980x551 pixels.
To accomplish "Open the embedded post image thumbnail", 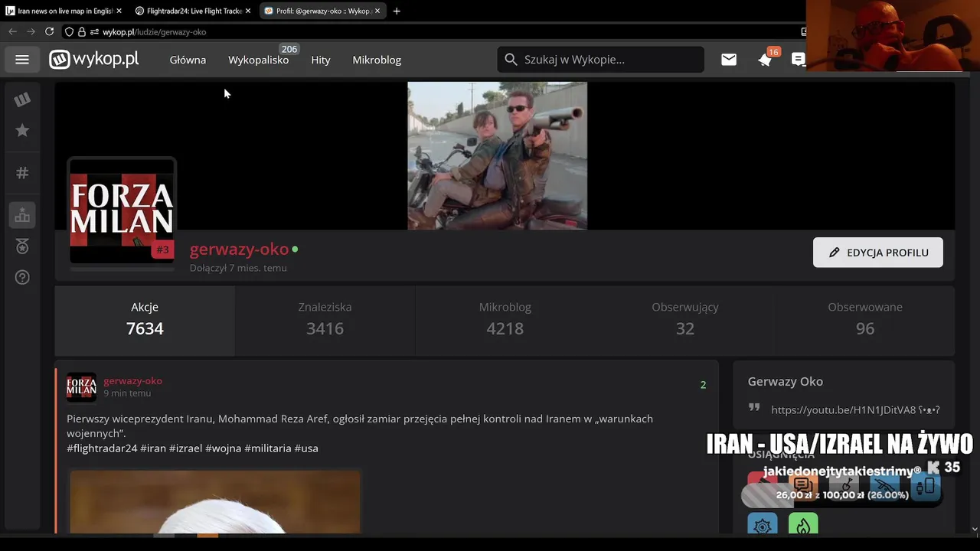I will click(215, 502).
